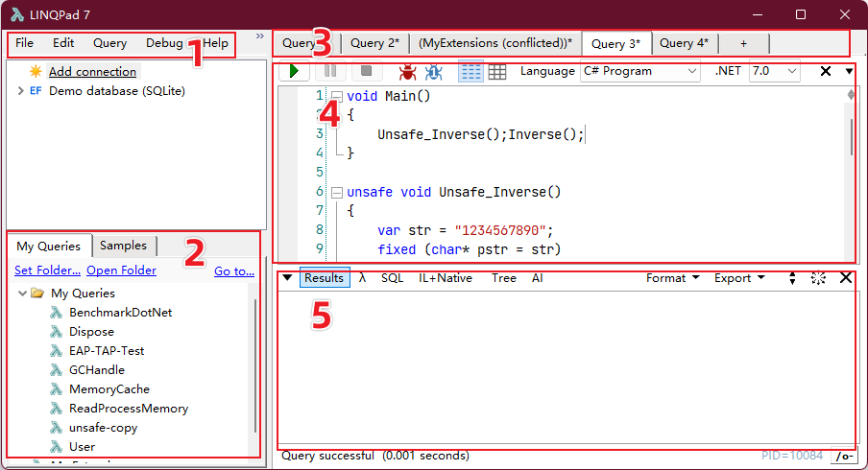Click the blue bug debugger icon
This screenshot has height=470, width=868.
[434, 71]
